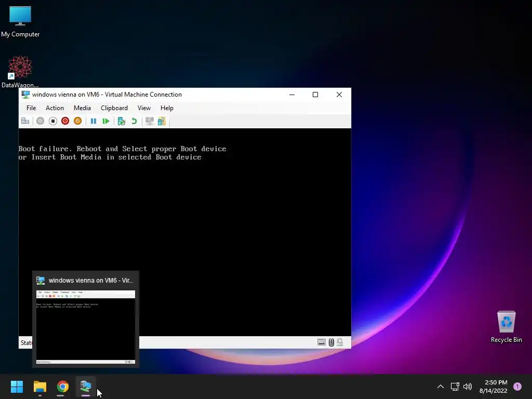The height and width of the screenshot is (399, 532).
Task: Open the Help menu
Action: pos(167,108)
